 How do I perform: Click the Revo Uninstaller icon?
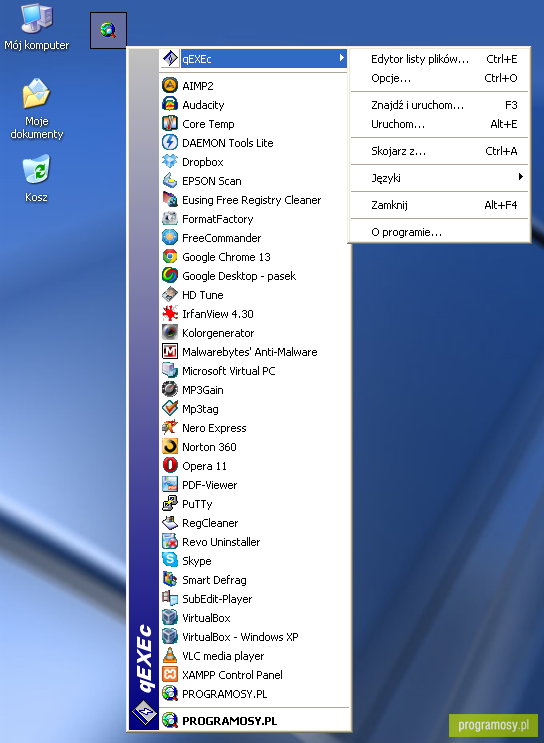coord(170,542)
